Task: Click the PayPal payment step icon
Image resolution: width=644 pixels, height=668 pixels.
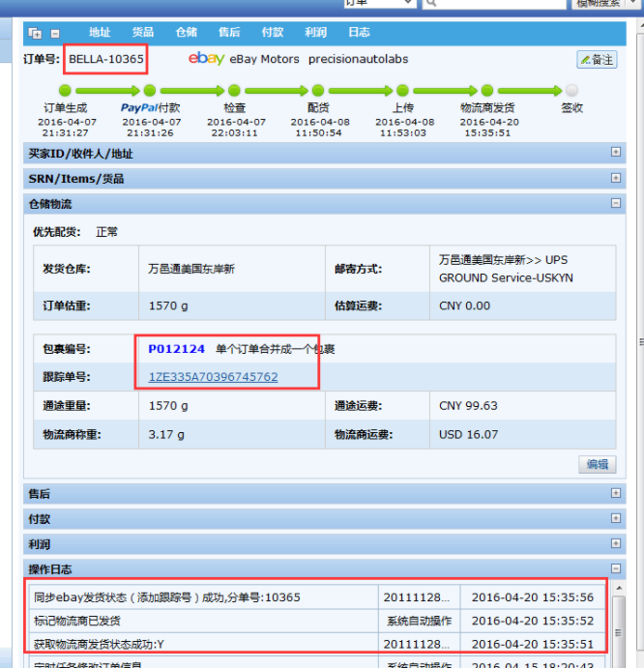Action: (x=150, y=91)
